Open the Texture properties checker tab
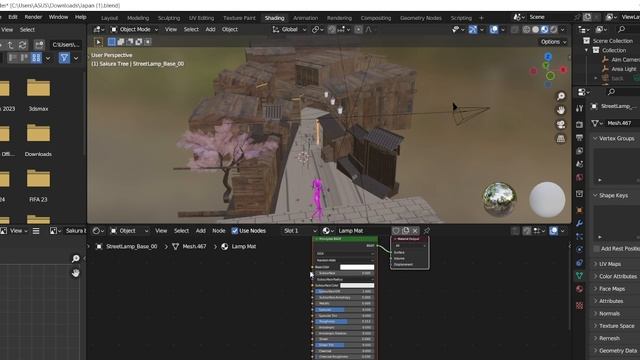 (x=580, y=305)
